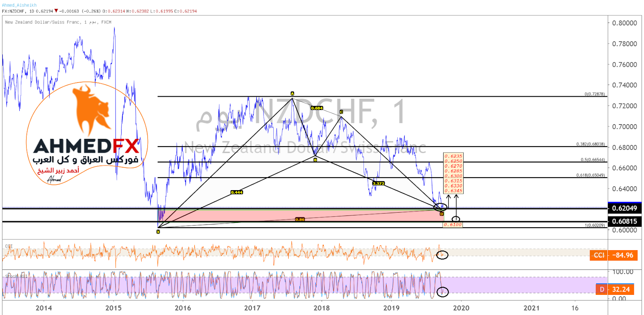644x315 pixels.
Task: Click the orange CCI indicator label
Action: click(x=599, y=255)
